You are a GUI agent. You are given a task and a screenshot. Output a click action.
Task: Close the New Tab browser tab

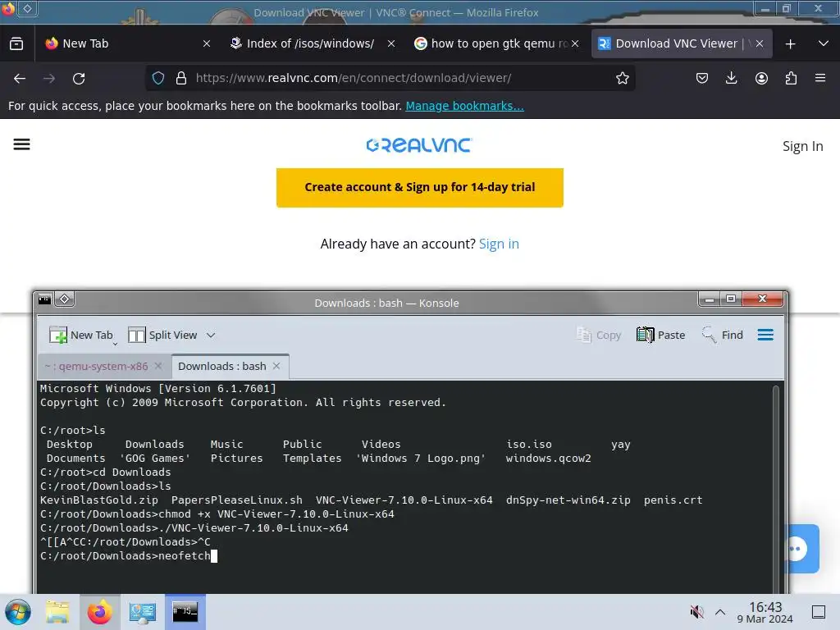point(206,43)
